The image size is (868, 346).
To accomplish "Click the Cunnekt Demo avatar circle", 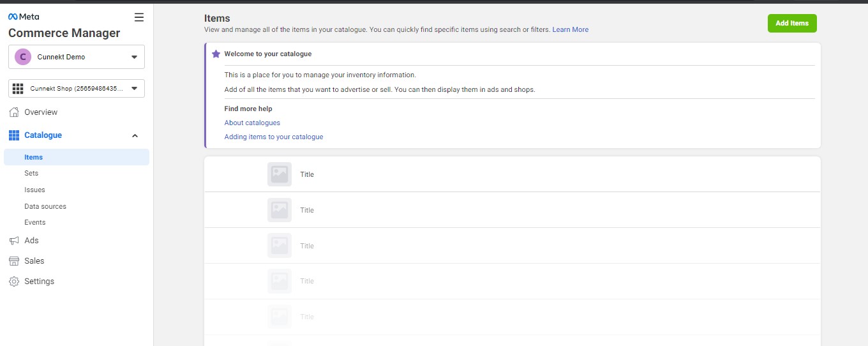I will tap(23, 57).
